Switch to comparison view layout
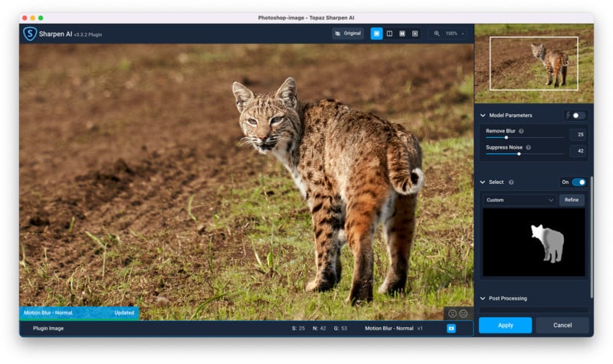The width and height of the screenshot is (613, 364). click(x=415, y=34)
